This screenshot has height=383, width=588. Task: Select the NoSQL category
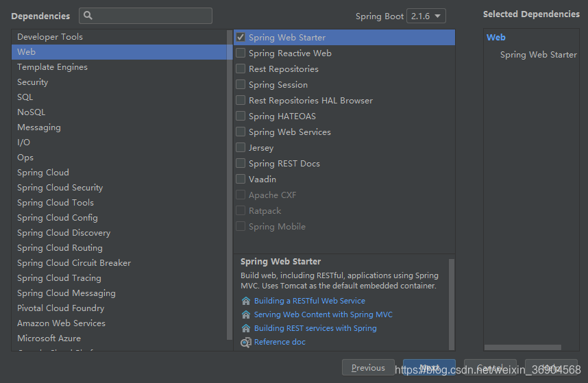(x=119, y=112)
